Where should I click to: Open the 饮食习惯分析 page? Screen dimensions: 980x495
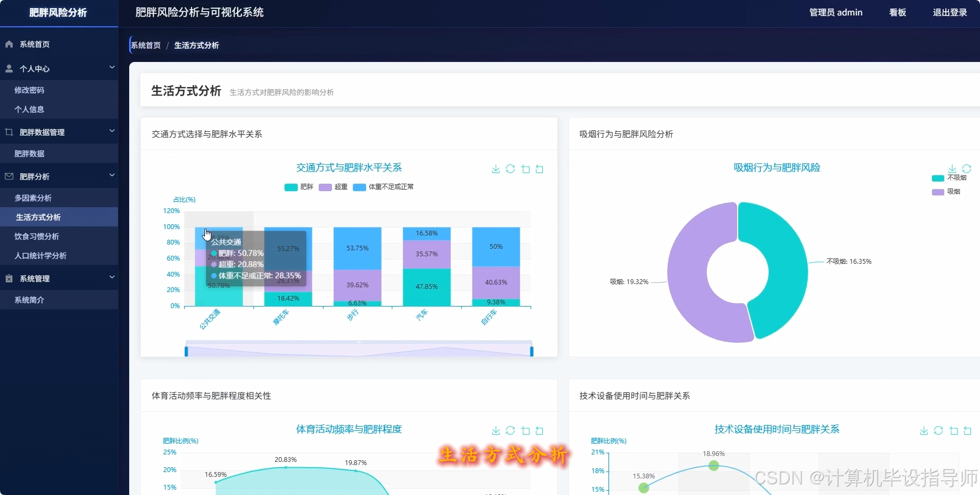coord(37,236)
